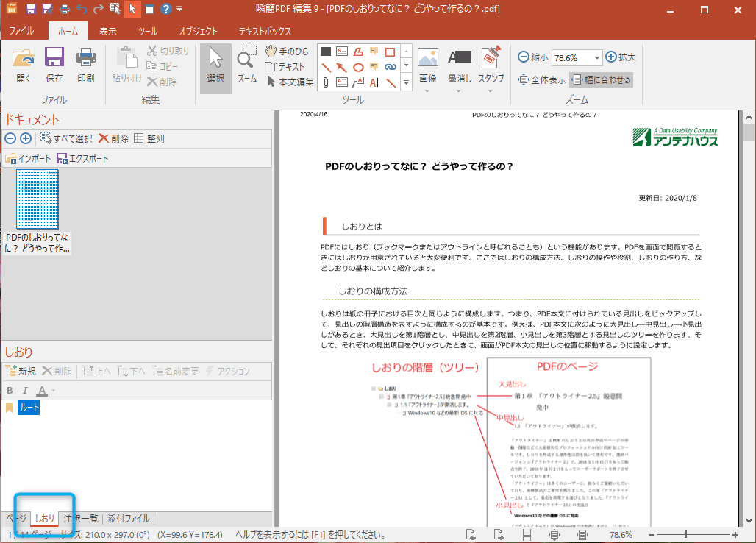The width and height of the screenshot is (756, 543).
Task: Toggle the 本文編集 body edit mode
Action: [x=290, y=82]
